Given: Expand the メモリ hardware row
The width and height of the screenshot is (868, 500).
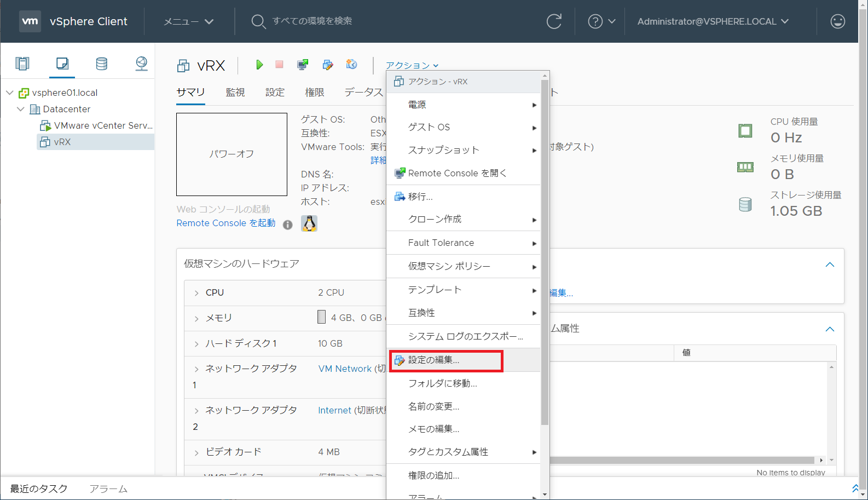Looking at the screenshot, I should pos(196,318).
